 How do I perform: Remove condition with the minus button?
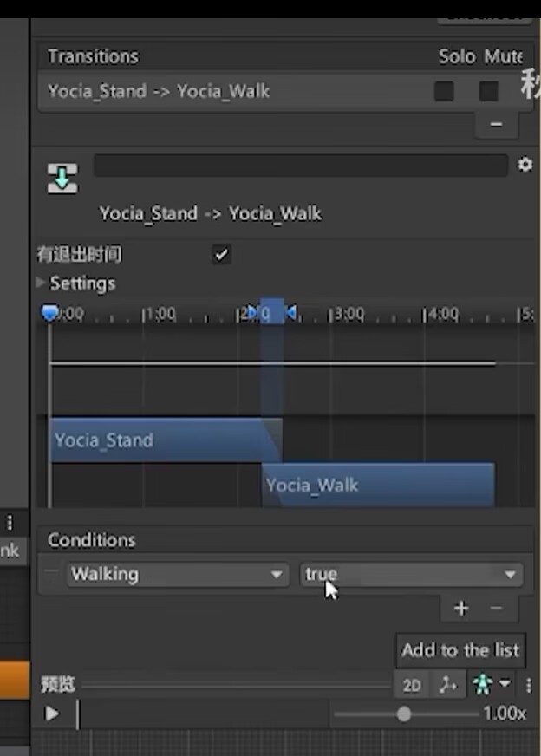[496, 609]
